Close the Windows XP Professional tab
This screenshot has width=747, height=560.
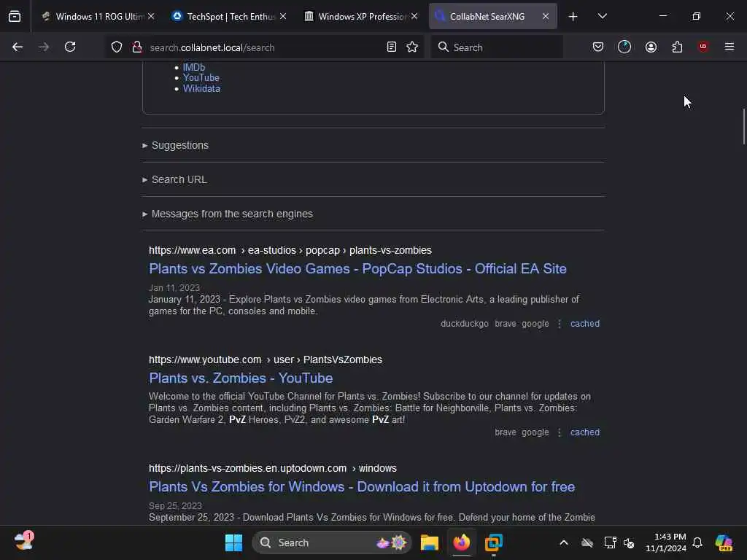(414, 16)
